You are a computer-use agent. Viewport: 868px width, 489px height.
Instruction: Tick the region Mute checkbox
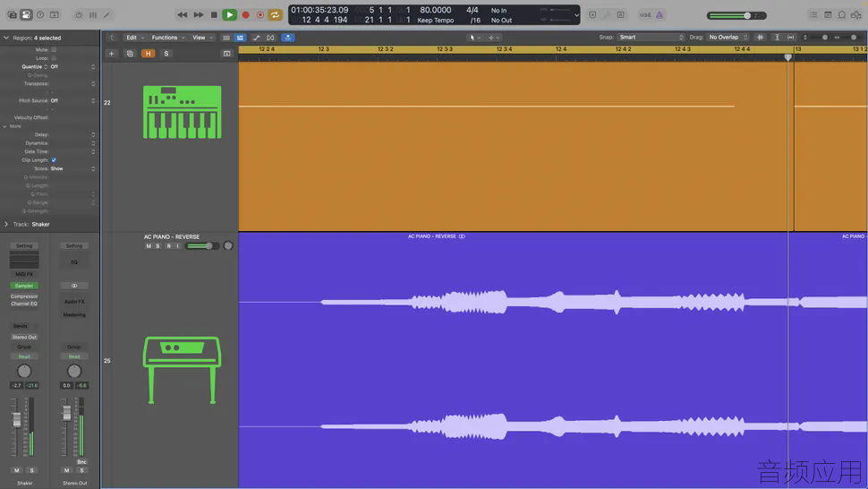pyautogui.click(x=54, y=49)
